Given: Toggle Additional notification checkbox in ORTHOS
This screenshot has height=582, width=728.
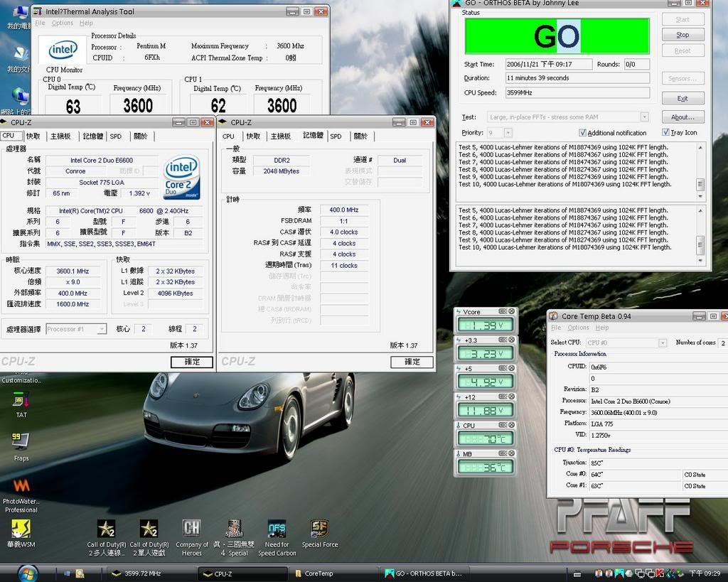Looking at the screenshot, I should pos(582,133).
